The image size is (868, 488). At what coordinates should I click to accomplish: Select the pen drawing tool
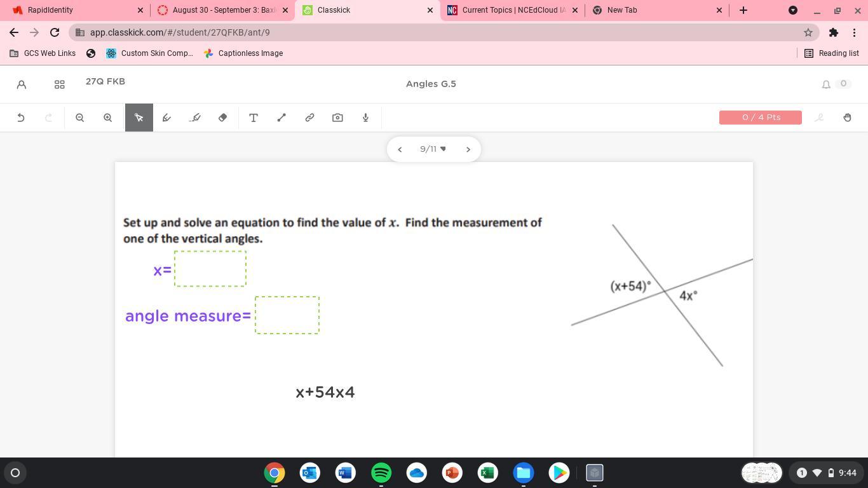pos(166,118)
